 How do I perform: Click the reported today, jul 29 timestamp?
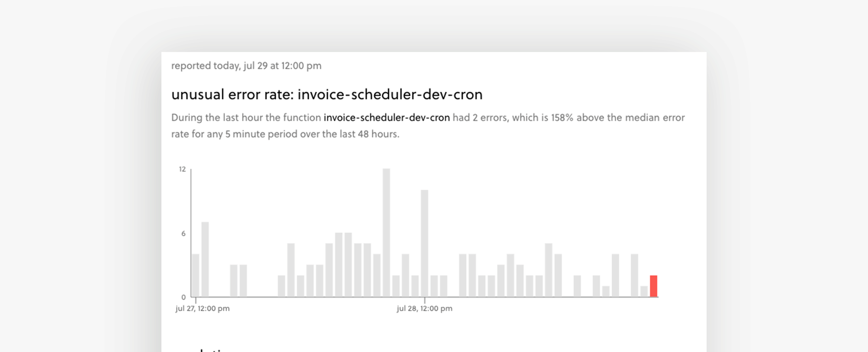pos(246,66)
